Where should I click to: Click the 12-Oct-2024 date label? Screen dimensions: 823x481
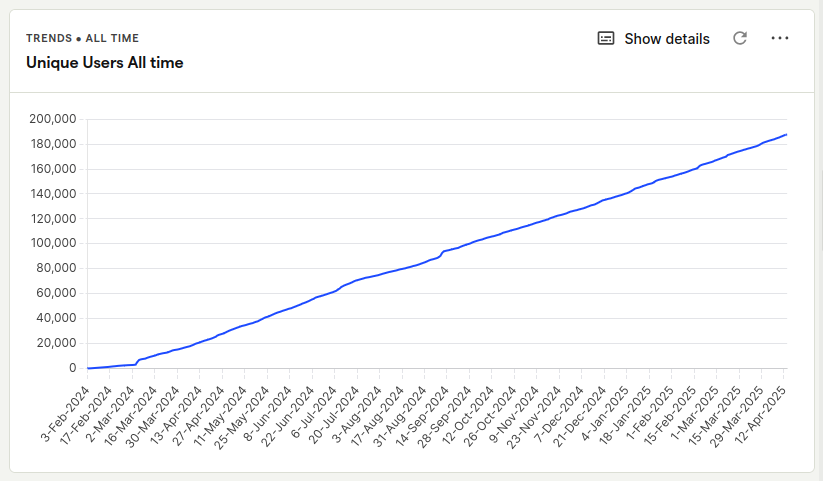467,416
